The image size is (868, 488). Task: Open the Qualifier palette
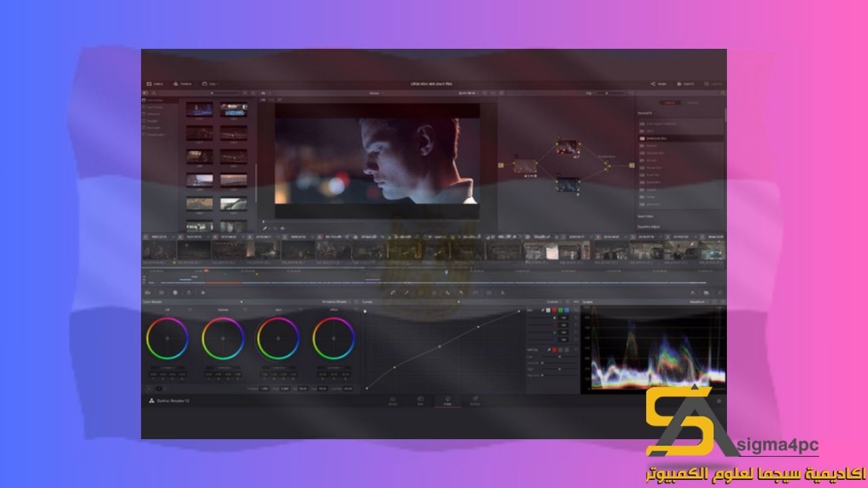click(406, 292)
